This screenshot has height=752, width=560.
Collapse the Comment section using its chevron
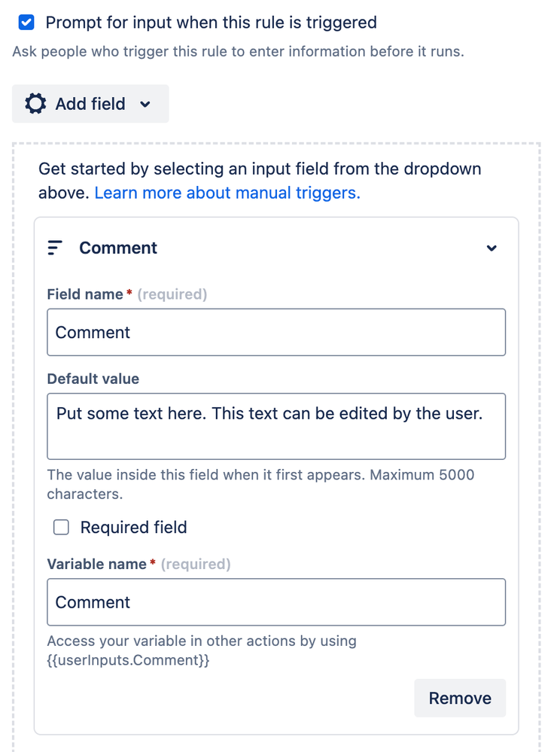point(492,248)
